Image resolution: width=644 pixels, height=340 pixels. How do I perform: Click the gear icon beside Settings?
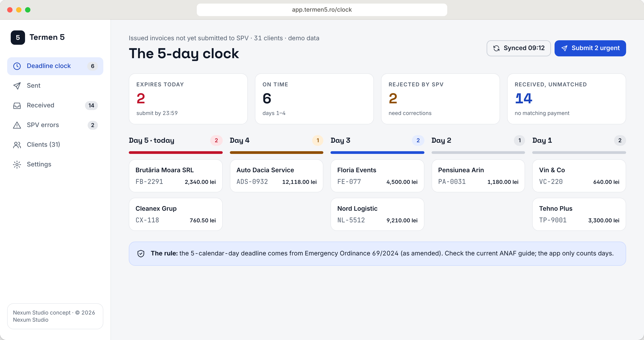click(x=17, y=164)
